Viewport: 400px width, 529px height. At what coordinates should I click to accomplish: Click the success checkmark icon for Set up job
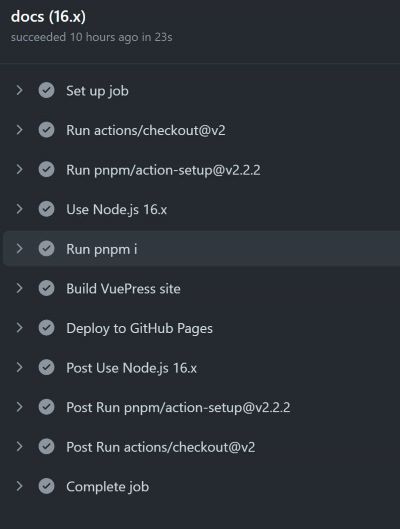click(46, 90)
